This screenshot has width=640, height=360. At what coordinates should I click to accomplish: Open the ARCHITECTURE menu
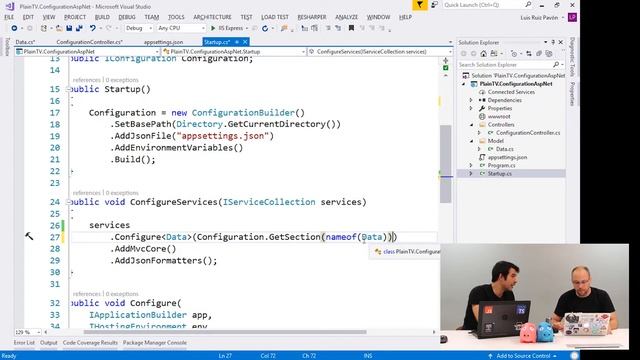pyautogui.click(x=212, y=17)
